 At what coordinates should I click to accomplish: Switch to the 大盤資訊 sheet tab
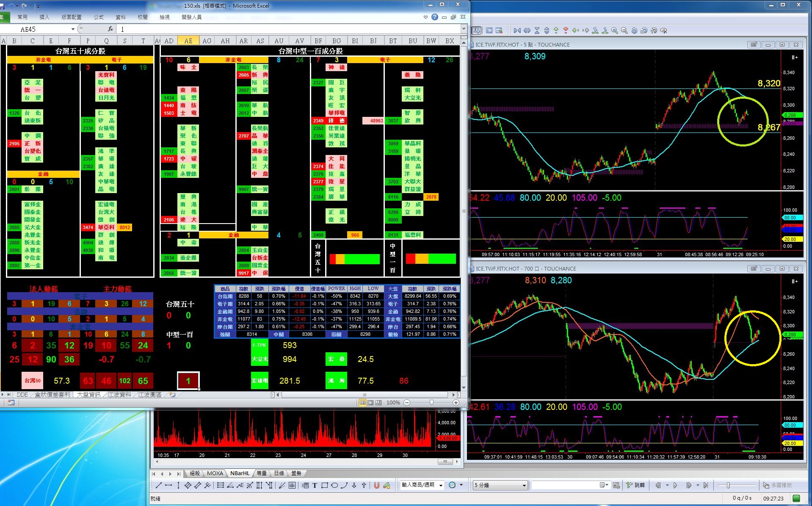(88, 395)
